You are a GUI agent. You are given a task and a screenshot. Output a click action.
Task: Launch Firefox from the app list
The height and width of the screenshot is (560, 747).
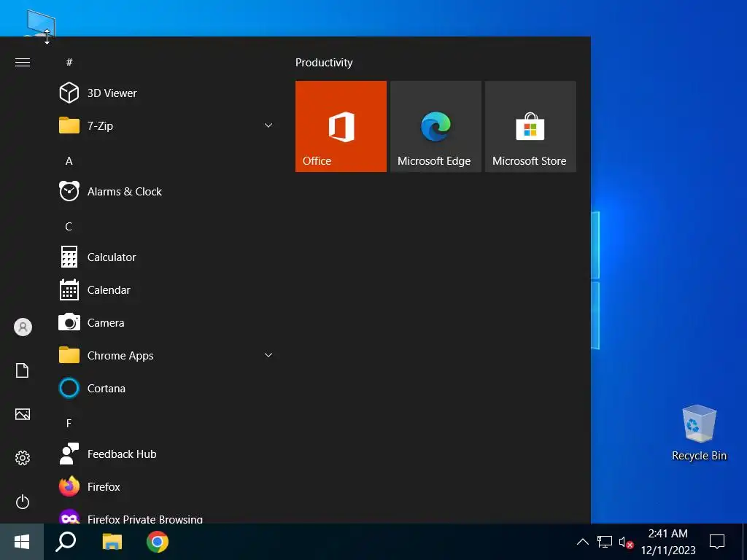167,487
